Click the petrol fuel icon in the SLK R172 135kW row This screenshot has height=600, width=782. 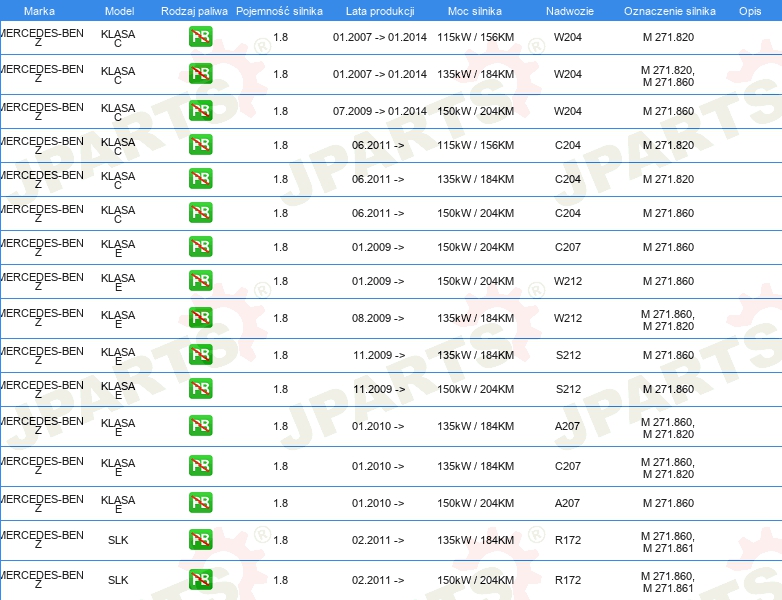(x=200, y=540)
